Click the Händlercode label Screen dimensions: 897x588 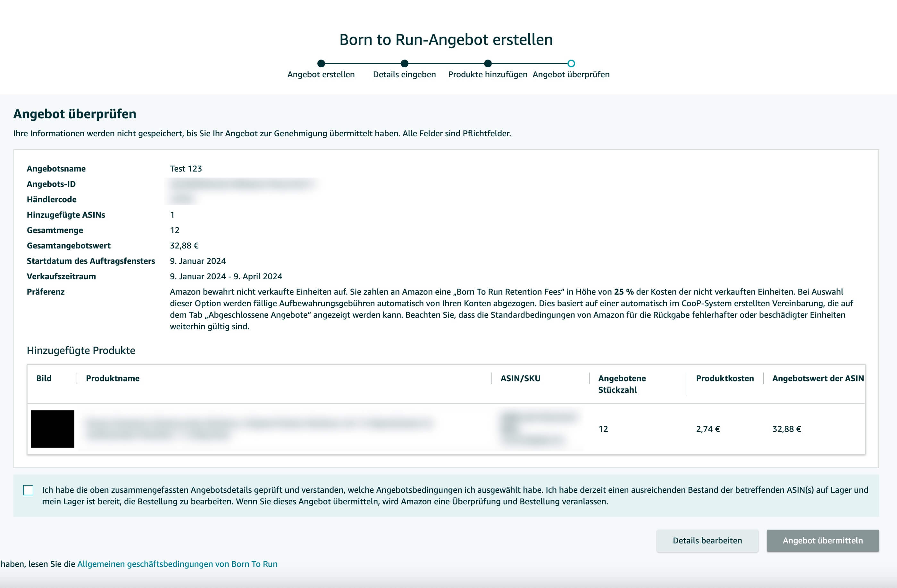click(x=52, y=199)
